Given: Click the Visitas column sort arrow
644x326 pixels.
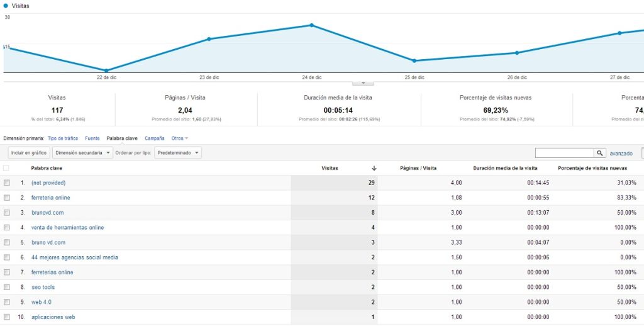Looking at the screenshot, I should pyautogui.click(x=374, y=168).
